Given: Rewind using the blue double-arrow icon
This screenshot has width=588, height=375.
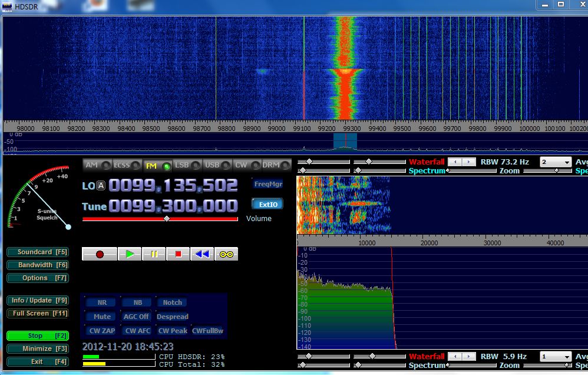Looking at the screenshot, I should point(202,254).
